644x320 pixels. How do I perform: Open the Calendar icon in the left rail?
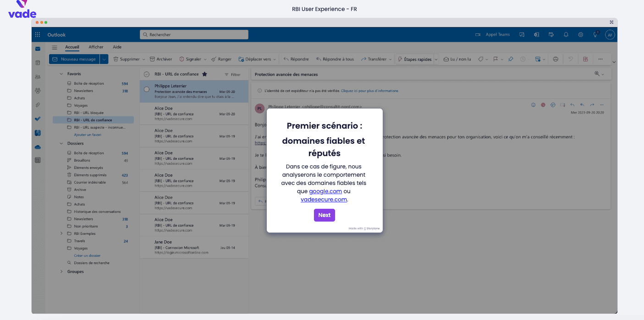tap(38, 63)
